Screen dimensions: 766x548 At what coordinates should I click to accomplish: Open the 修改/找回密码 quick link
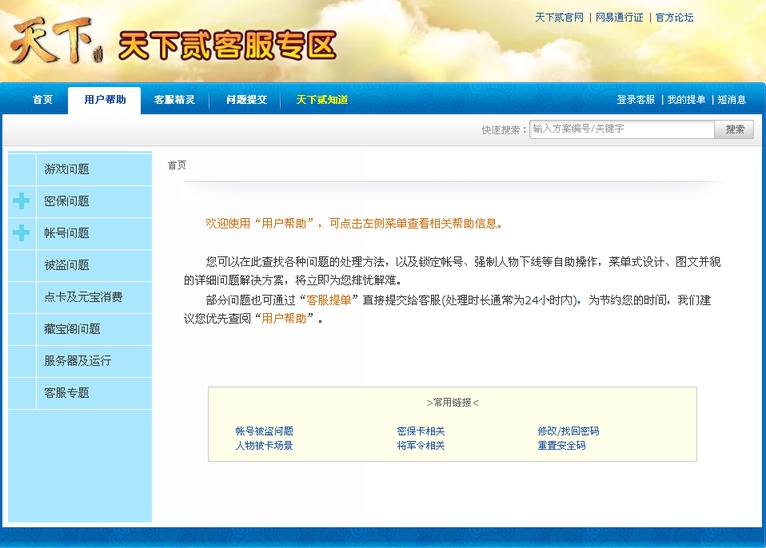click(568, 432)
